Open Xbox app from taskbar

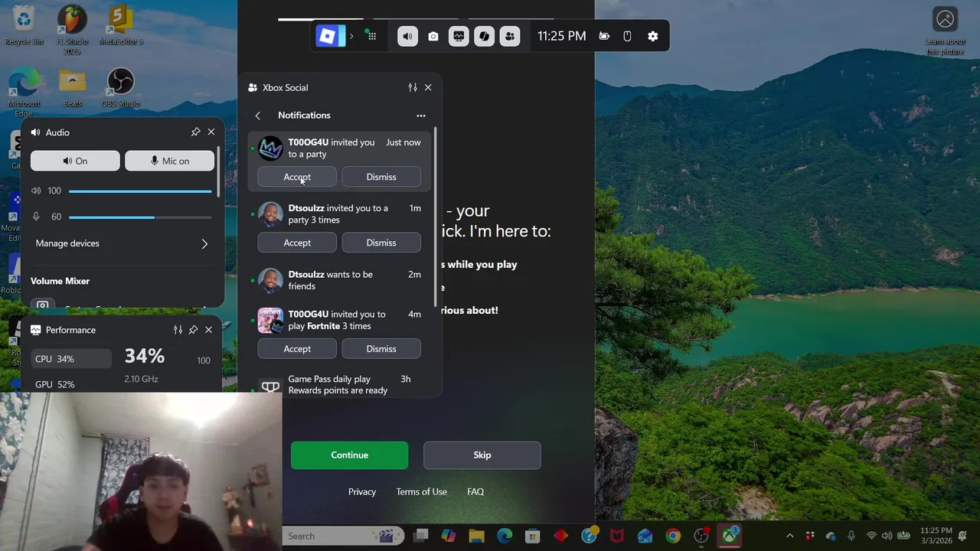pos(730,536)
